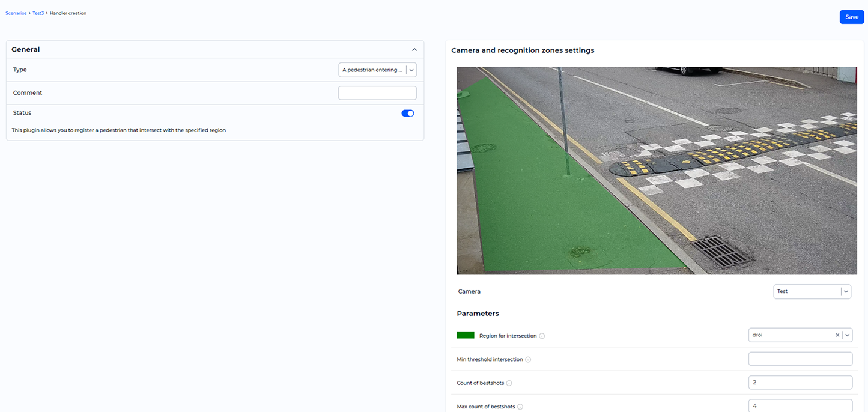Click the Count of bestshots field showing 2
Viewport: 868px width, 412px height.
800,382
